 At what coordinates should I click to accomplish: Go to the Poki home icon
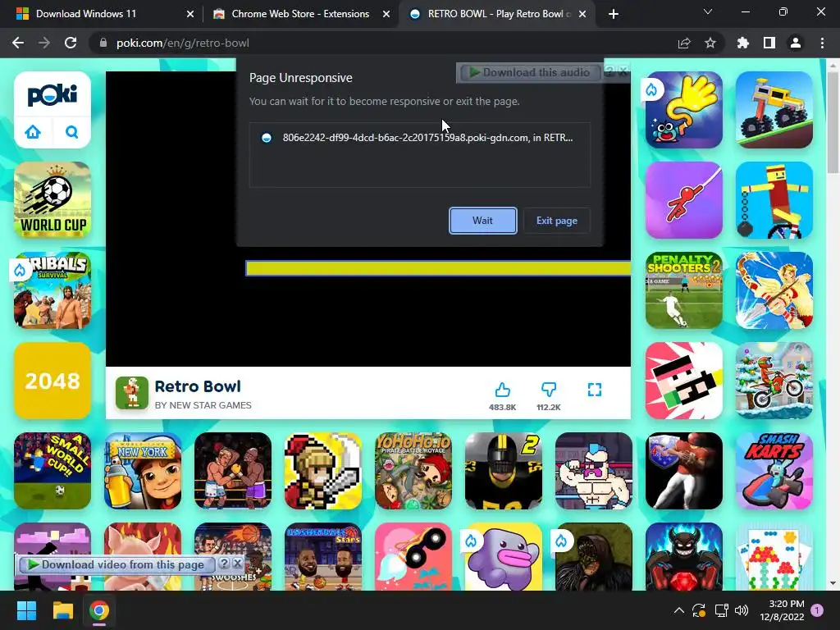(x=33, y=132)
